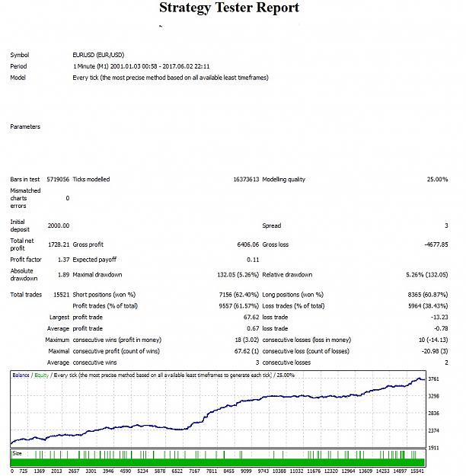Click x-axis trade number 725
Viewport: 466px width, 476px height.
tap(23, 471)
